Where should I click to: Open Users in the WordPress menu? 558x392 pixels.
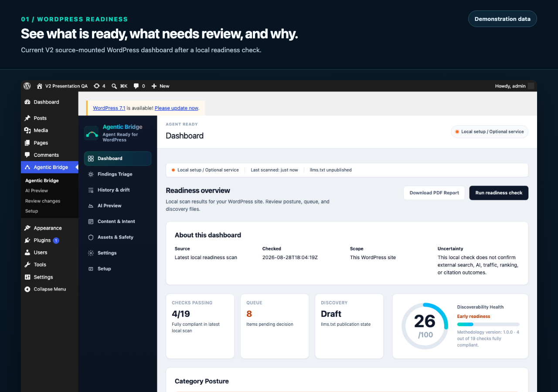(50, 253)
